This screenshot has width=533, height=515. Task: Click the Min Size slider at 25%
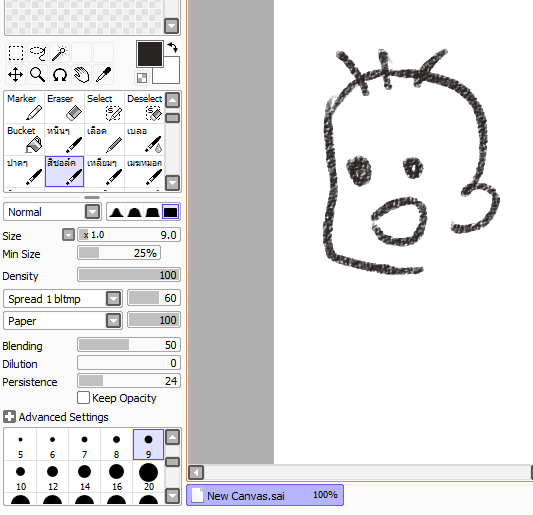[x=119, y=253]
